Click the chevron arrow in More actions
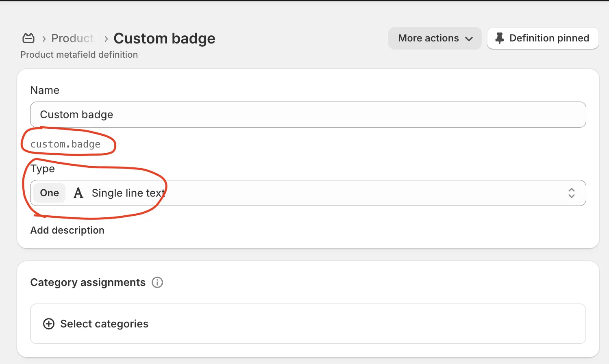Viewport: 609px width, 364px height. [469, 39]
